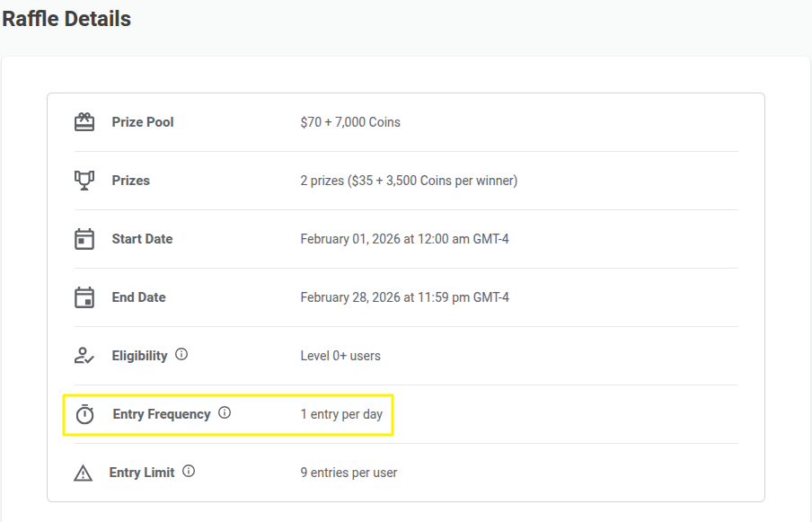Click the "Level 0+ users" value
Image resolution: width=812 pixels, height=522 pixels.
point(340,356)
